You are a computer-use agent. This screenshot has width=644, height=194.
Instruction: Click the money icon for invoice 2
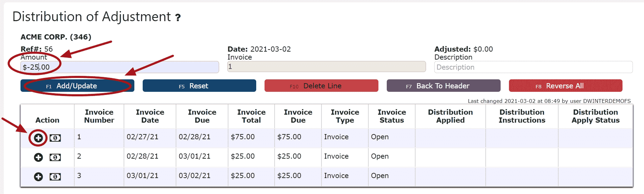coord(55,157)
